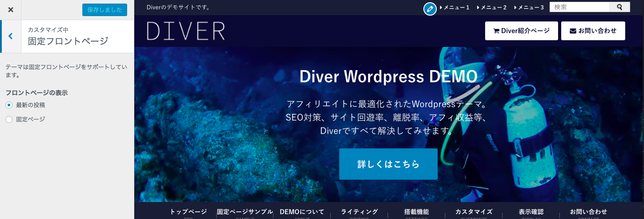644x219 pixels.
Task: Select the 最新の投稿 radio button
Action: (9, 105)
